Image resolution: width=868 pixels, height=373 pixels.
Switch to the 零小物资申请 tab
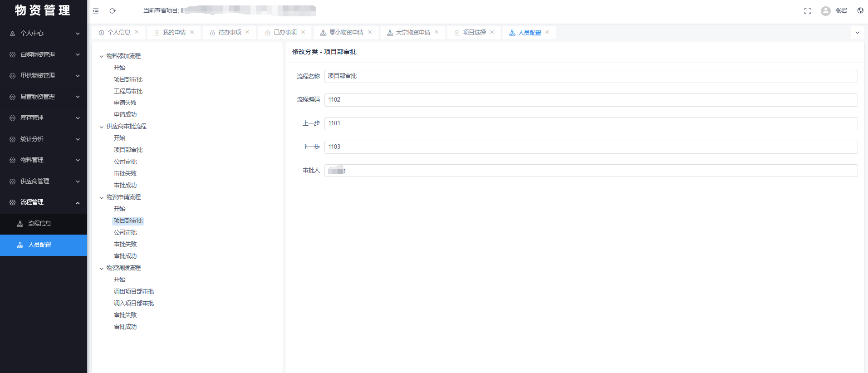(x=347, y=33)
